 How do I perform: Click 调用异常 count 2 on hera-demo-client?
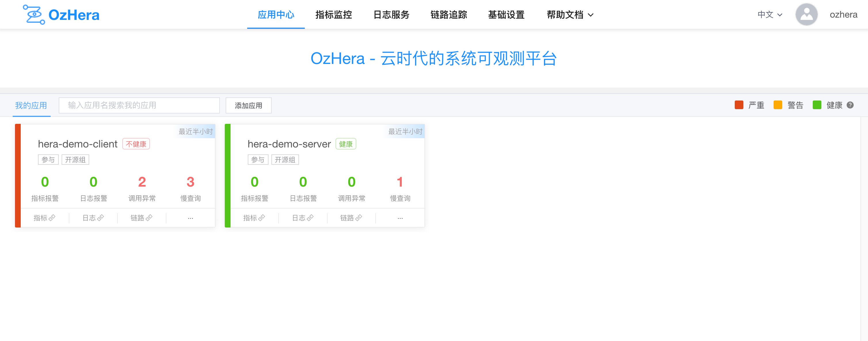tap(142, 182)
